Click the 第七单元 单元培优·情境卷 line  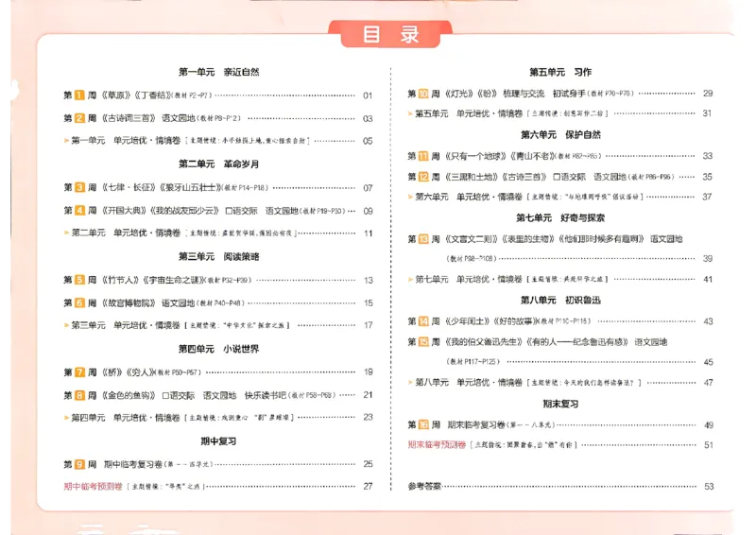(x=560, y=279)
